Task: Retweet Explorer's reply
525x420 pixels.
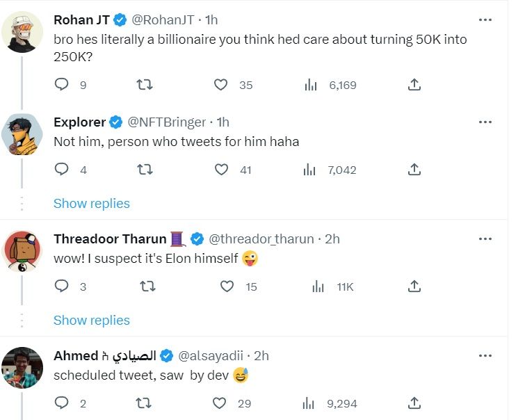Action: pos(145,169)
